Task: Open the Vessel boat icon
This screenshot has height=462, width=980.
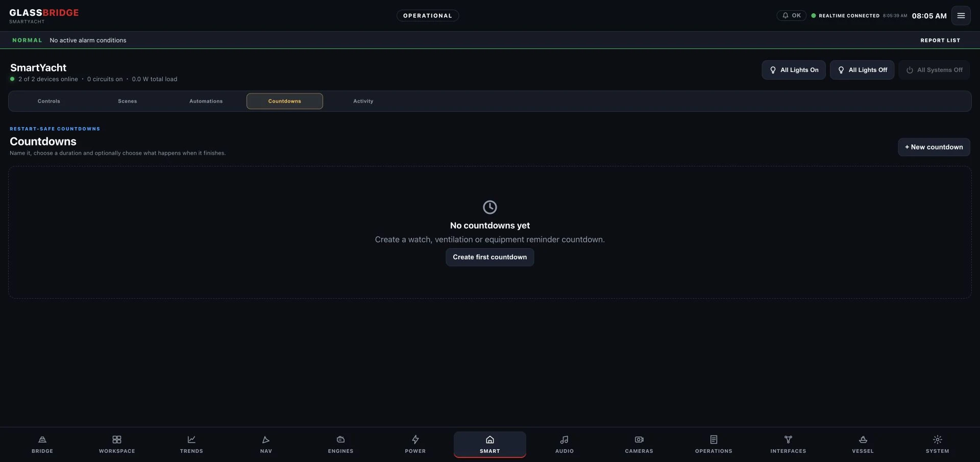Action: point(863,440)
